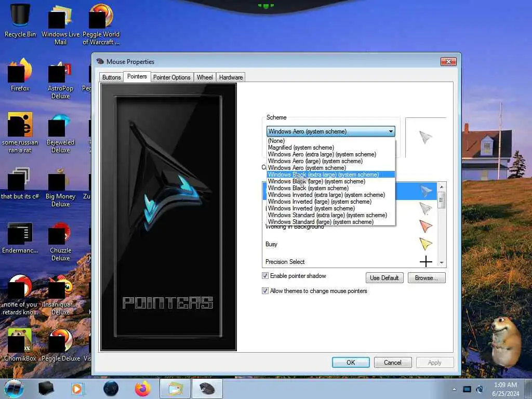Viewport: 532px width, 399px height.
Task: Click the pointer list scrollbar thumb
Action: pos(442,200)
